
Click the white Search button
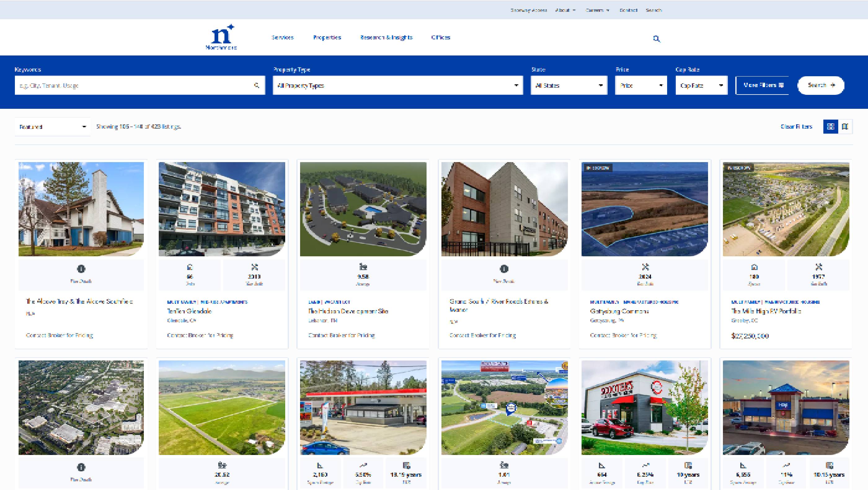tap(821, 85)
